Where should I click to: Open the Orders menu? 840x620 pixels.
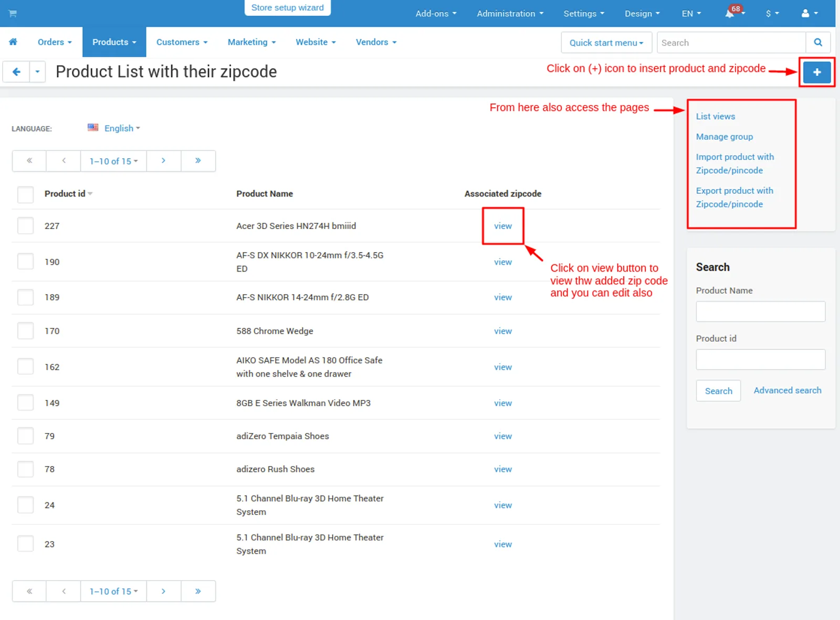(55, 42)
